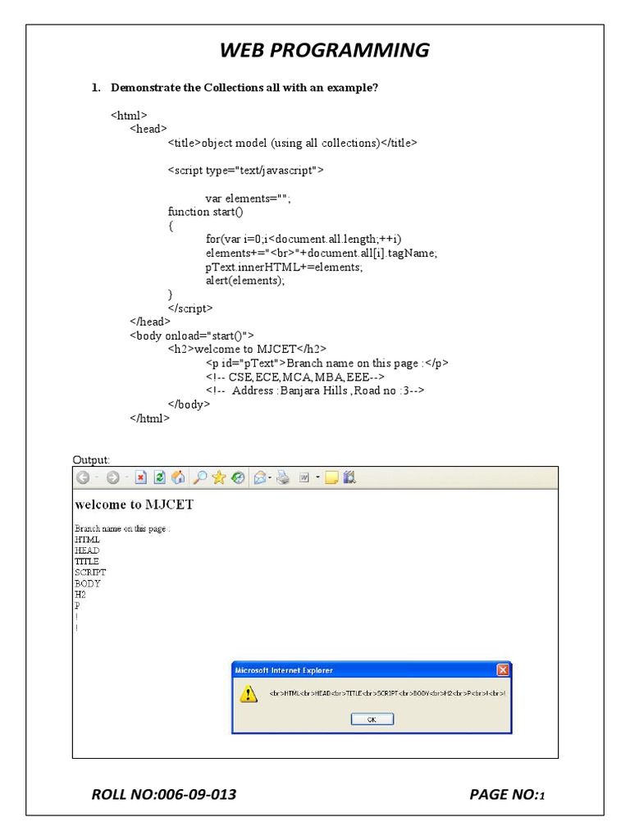Click title tag code line
The height and width of the screenshot is (840, 630).
click(x=293, y=143)
